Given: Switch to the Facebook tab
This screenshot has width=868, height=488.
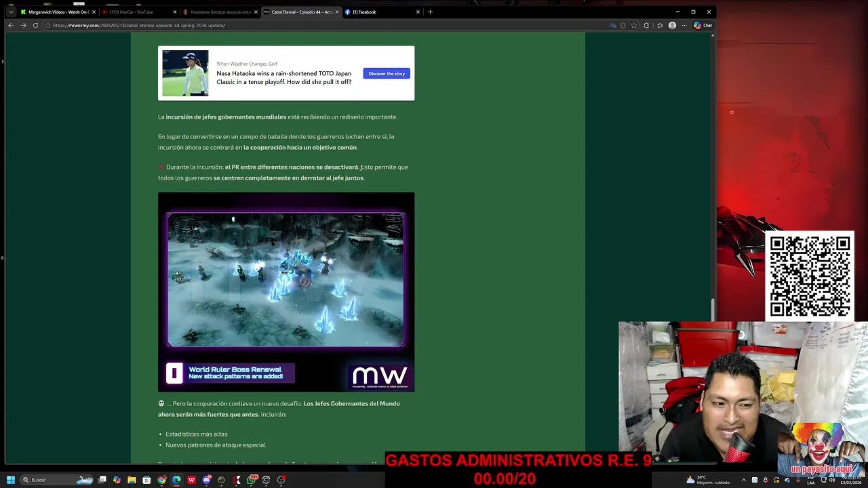Looking at the screenshot, I should pyautogui.click(x=382, y=12).
